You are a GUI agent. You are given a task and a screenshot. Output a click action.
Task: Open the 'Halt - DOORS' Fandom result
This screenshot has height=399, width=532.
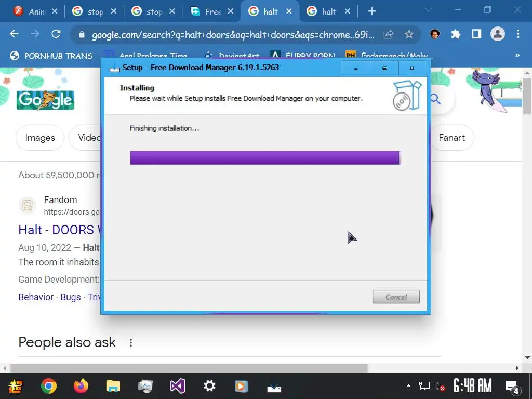coord(60,230)
